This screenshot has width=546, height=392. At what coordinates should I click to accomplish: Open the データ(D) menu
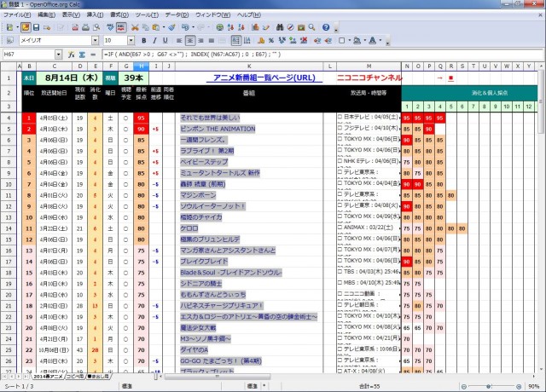coord(177,15)
